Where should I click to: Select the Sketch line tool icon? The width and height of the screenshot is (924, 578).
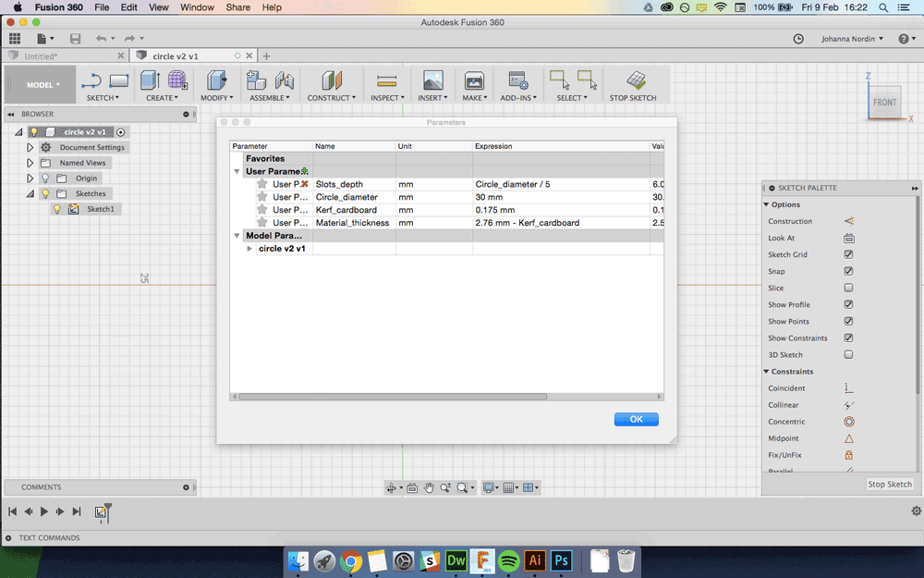tap(91, 80)
